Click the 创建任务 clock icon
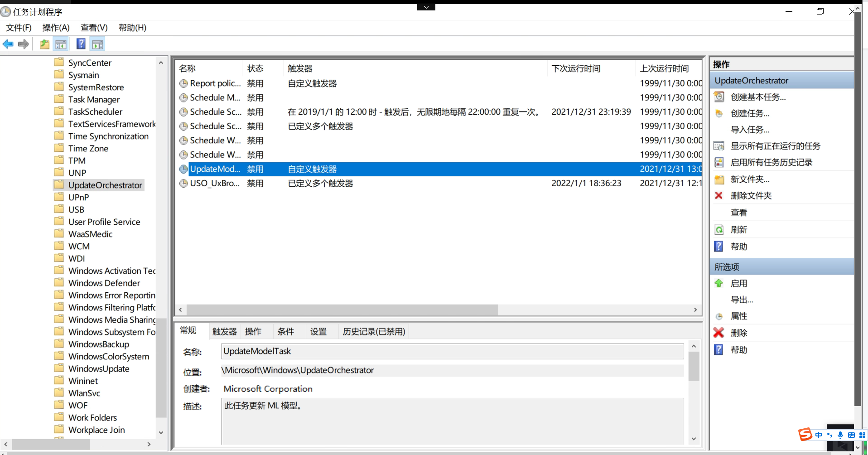Image resolution: width=868 pixels, height=455 pixels. pos(719,113)
